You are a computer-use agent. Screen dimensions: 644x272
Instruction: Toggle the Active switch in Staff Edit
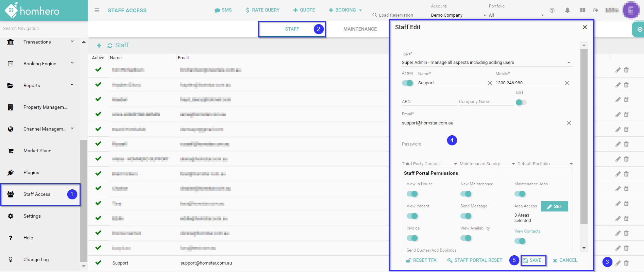pos(407,83)
